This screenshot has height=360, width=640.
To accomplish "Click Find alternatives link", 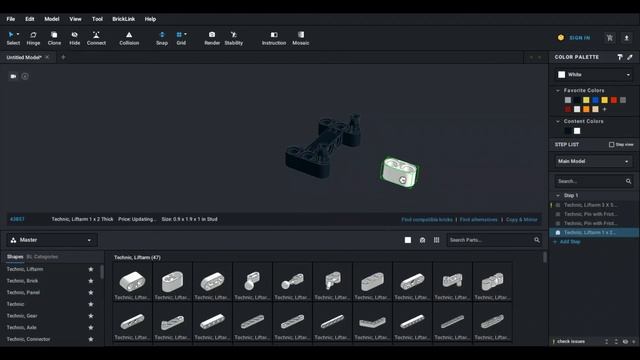I will pos(478,220).
